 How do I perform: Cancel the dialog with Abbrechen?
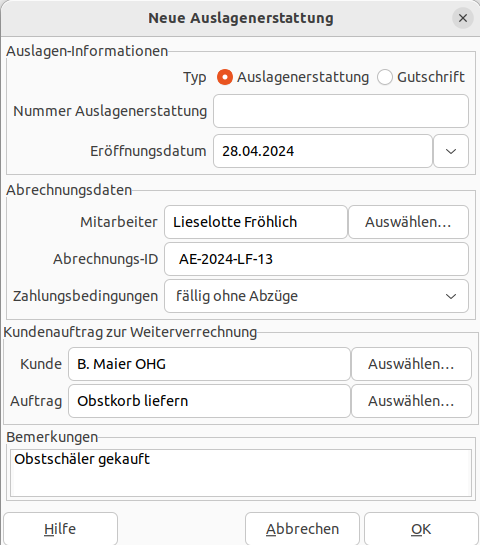pos(302,529)
